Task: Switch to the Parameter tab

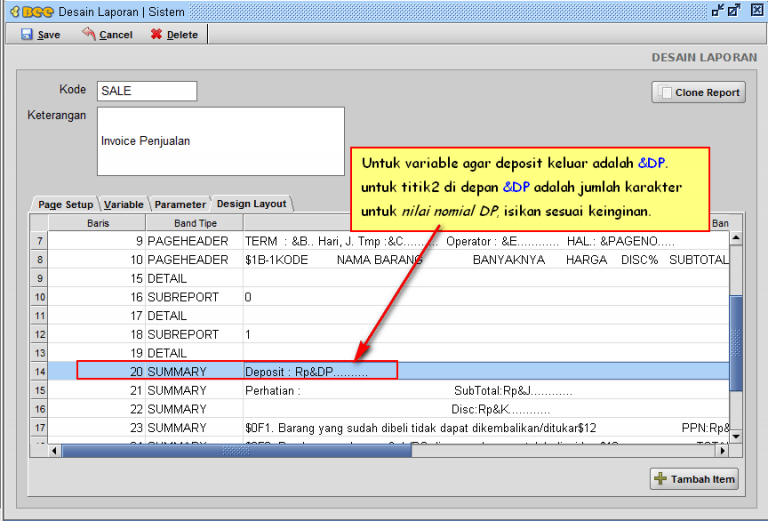Action: pos(180,204)
